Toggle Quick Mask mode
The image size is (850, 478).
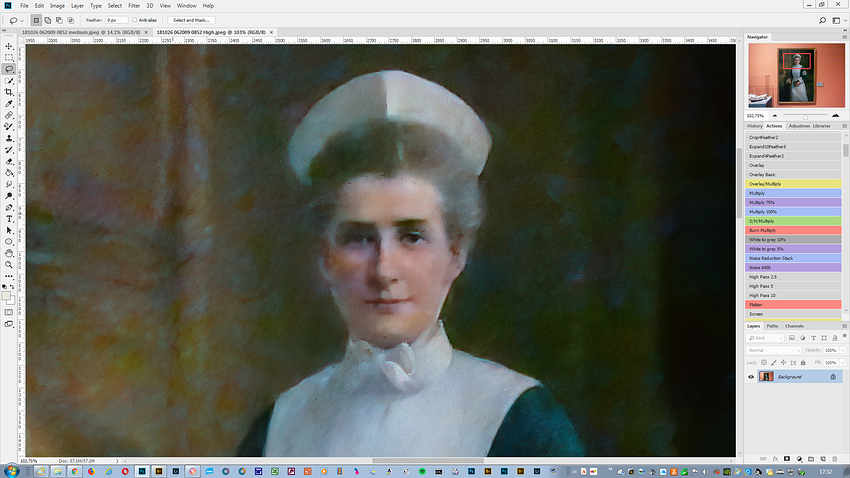point(9,313)
